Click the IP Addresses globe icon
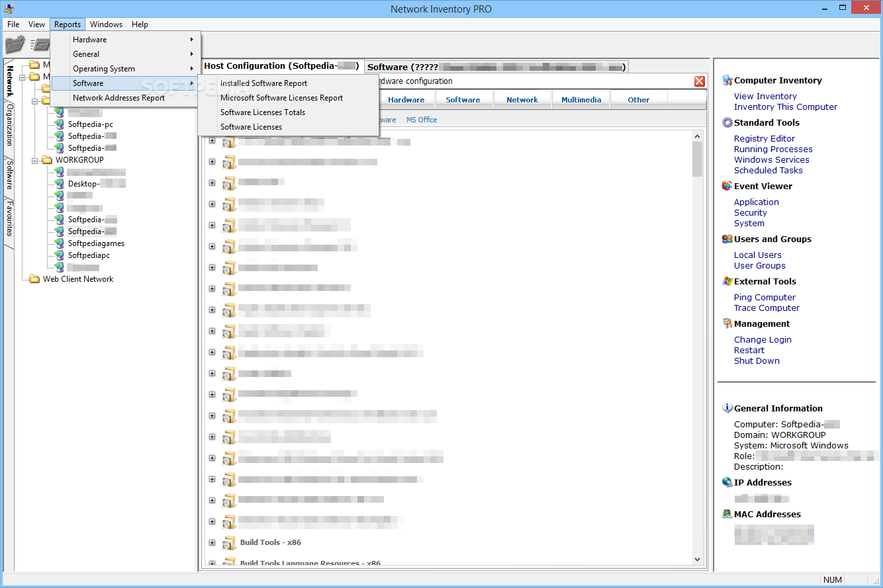The image size is (883, 588). [727, 483]
